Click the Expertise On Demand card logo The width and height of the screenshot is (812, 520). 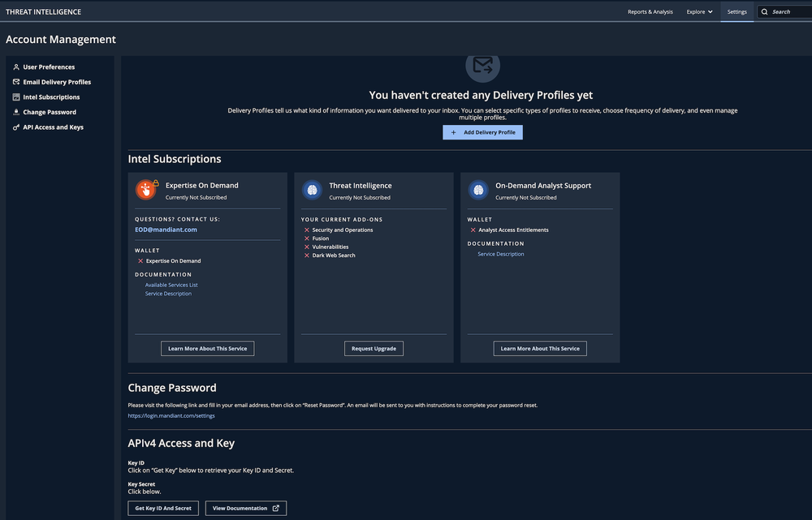pos(144,189)
